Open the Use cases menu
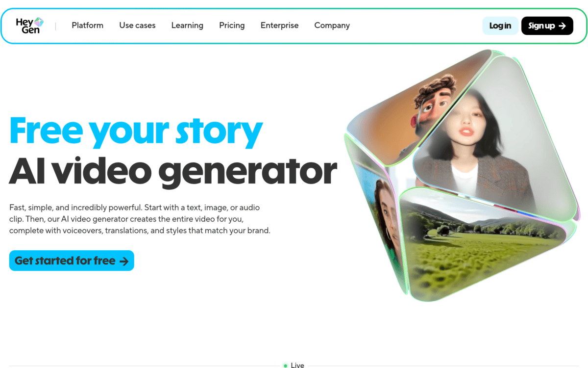This screenshot has width=588, height=368. coord(137,26)
